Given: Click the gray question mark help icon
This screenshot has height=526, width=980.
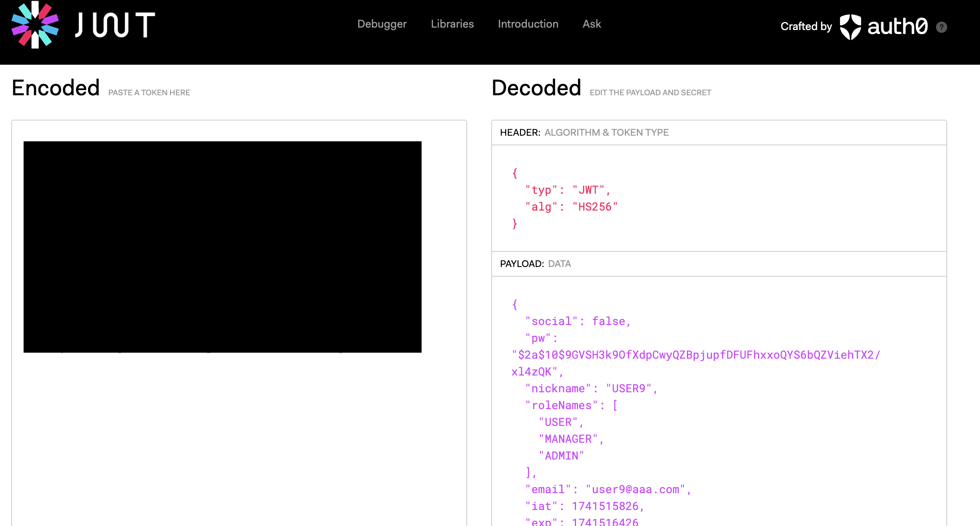Looking at the screenshot, I should [941, 27].
